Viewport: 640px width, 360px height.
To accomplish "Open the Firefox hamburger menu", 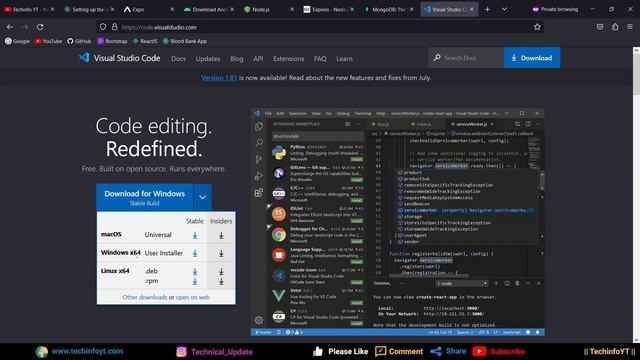I will 630,27.
